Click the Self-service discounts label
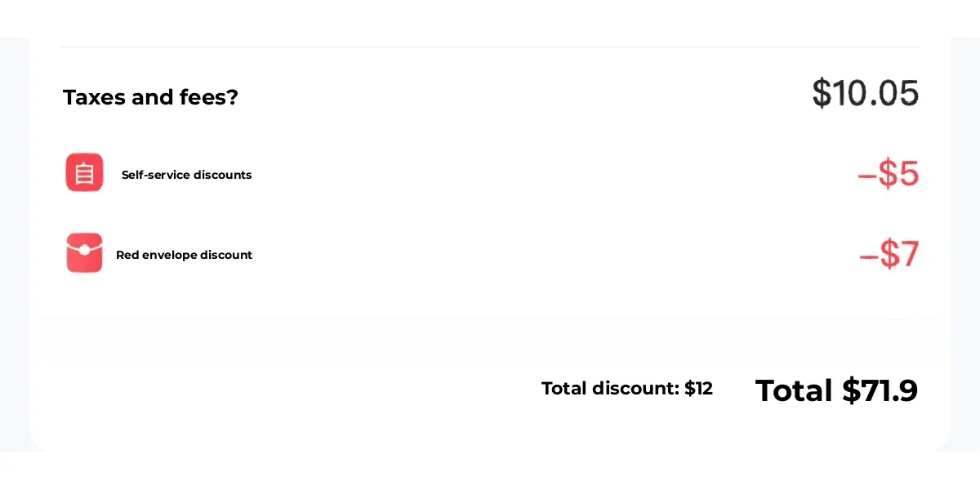The height and width of the screenshot is (490, 980). coord(186,175)
